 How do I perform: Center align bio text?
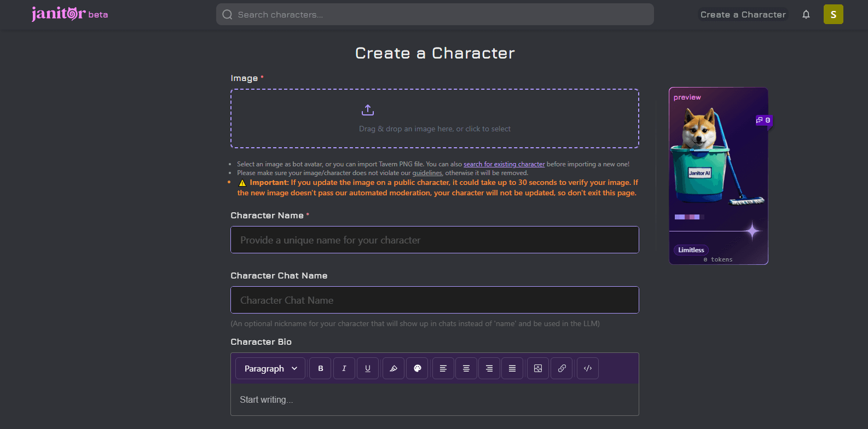[x=466, y=368]
